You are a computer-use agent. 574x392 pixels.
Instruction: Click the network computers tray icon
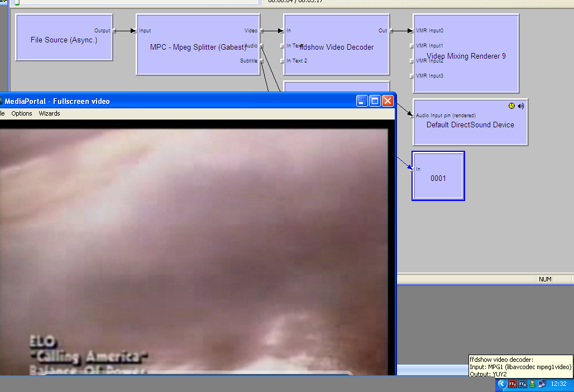pyautogui.click(x=542, y=384)
